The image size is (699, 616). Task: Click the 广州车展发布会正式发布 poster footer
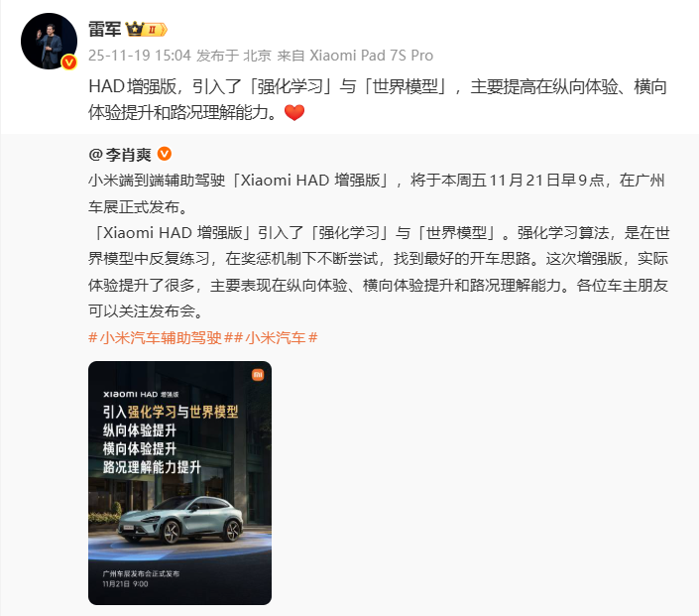141,573
